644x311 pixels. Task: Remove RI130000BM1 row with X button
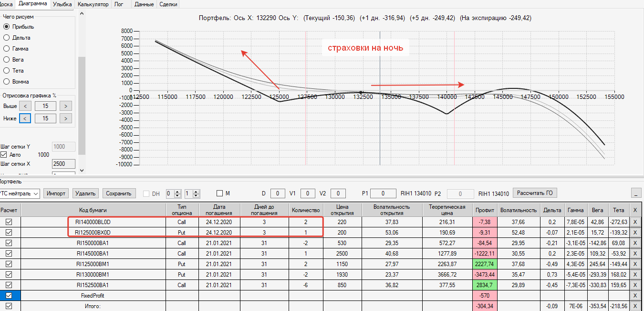[635, 274]
